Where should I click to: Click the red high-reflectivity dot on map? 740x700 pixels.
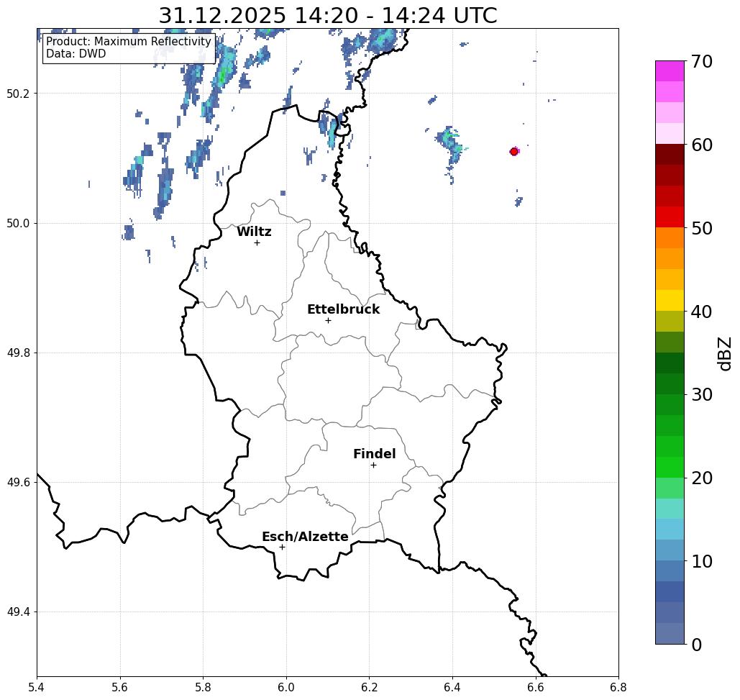point(514,152)
